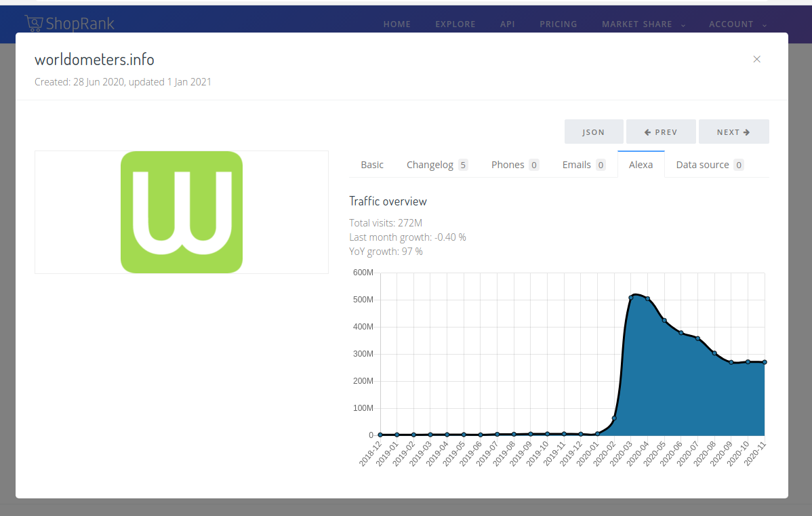The height and width of the screenshot is (516, 812).
Task: Switch to the Basic tab
Action: tap(372, 165)
